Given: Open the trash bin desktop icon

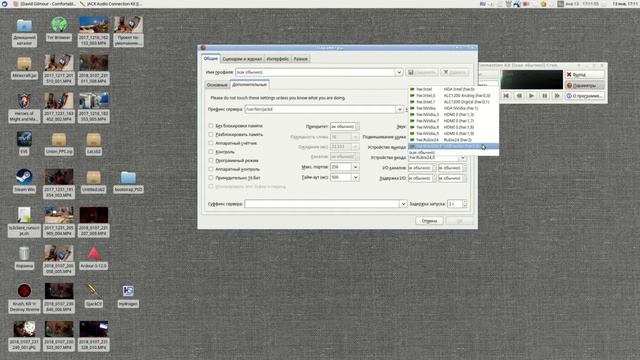Looking at the screenshot, I should tap(24, 258).
